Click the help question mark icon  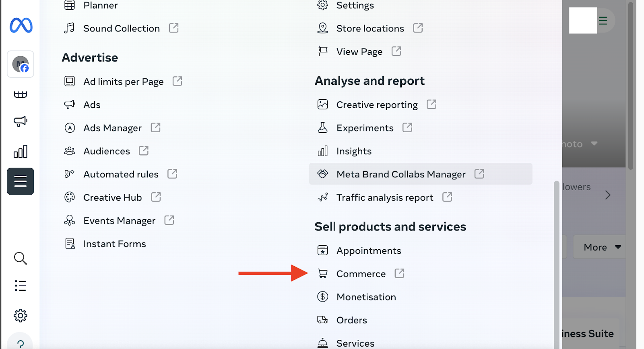point(20,343)
